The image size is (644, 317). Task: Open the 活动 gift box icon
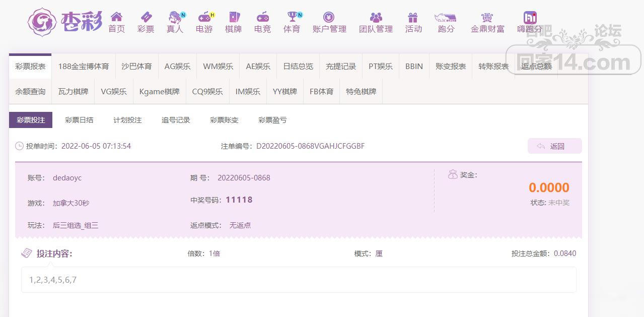[x=413, y=17]
